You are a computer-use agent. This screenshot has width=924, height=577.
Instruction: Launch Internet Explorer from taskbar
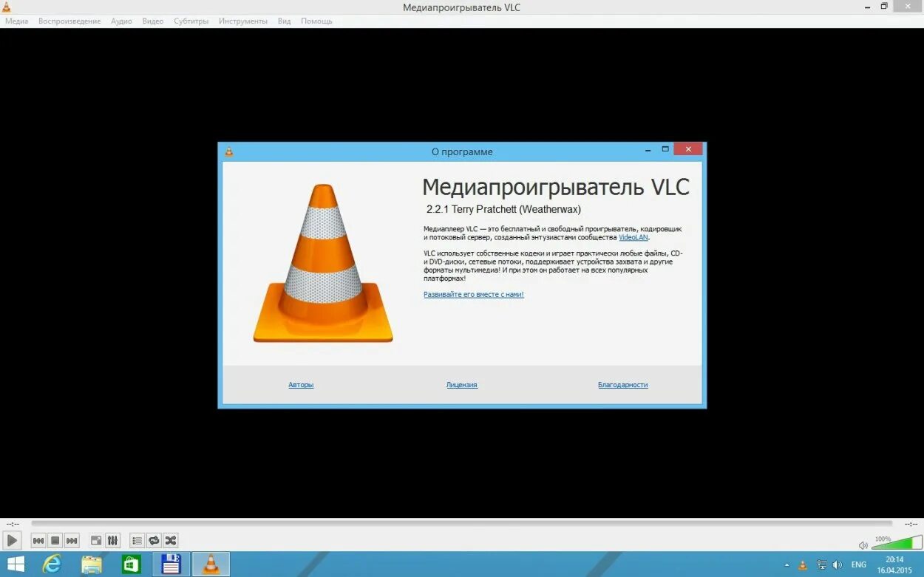[x=52, y=564]
